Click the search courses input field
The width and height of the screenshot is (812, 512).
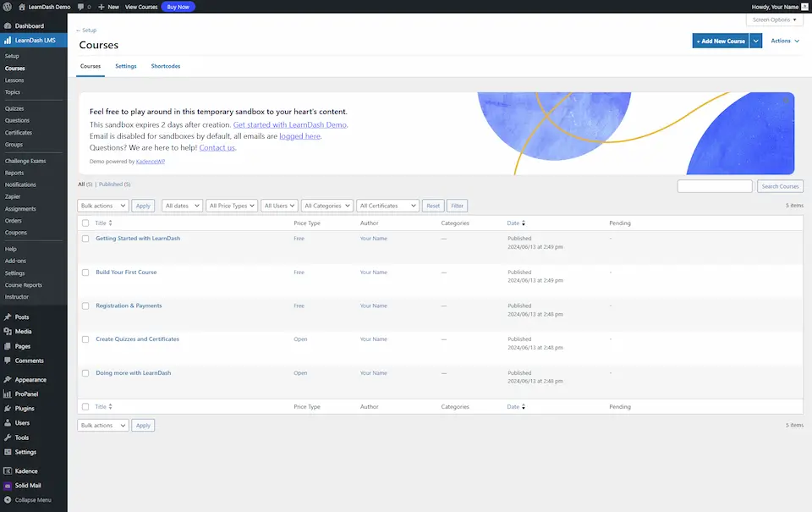[x=716, y=186]
